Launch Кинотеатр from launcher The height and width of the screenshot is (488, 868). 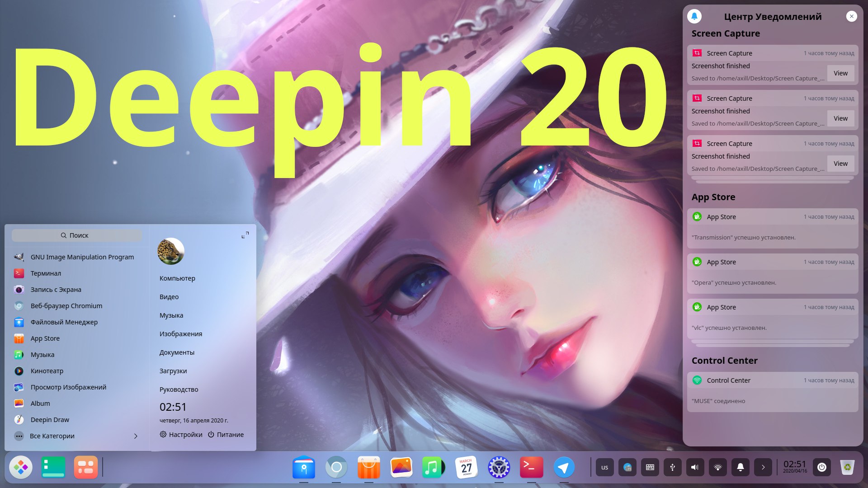(x=77, y=371)
